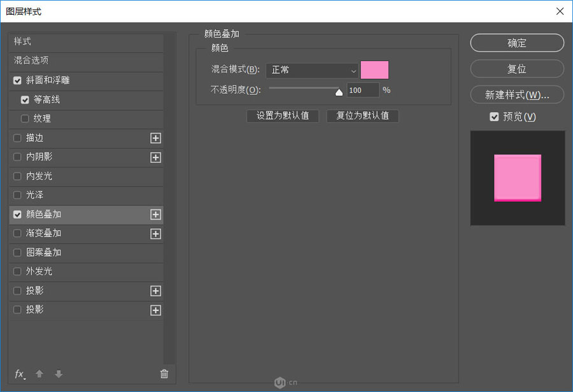
Task: Open the pink color overlay swatch
Action: point(374,69)
